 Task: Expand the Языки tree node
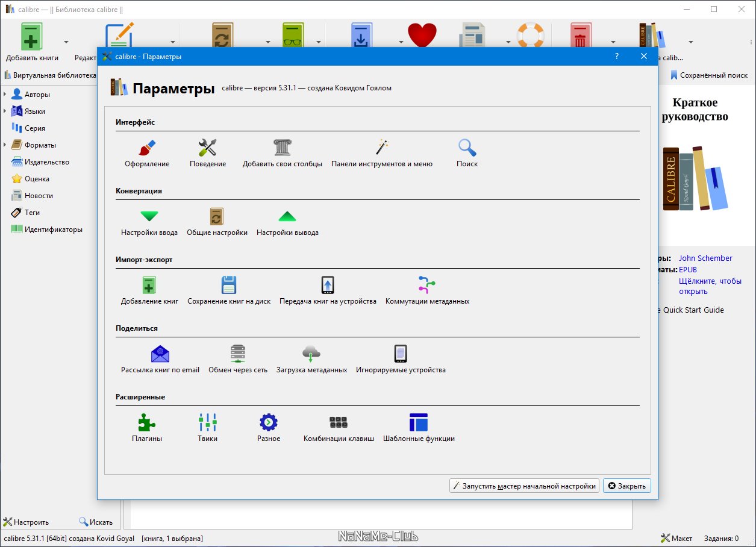[x=5, y=111]
